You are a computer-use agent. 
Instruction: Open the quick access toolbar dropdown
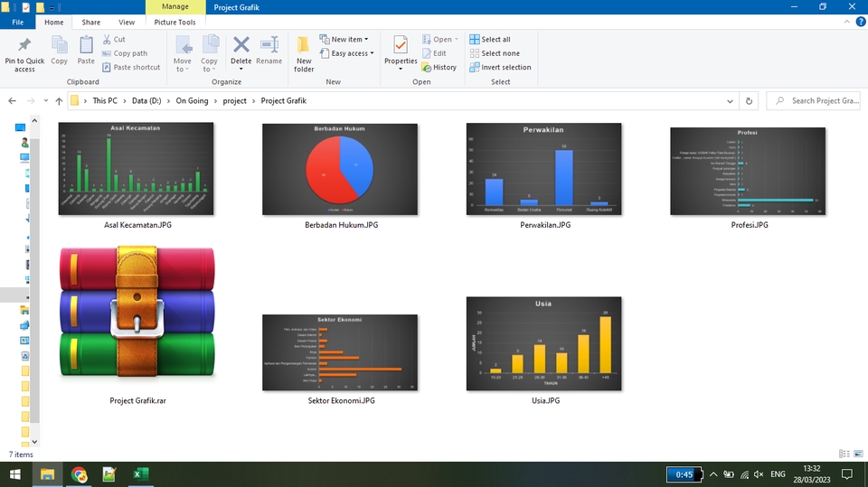point(52,7)
